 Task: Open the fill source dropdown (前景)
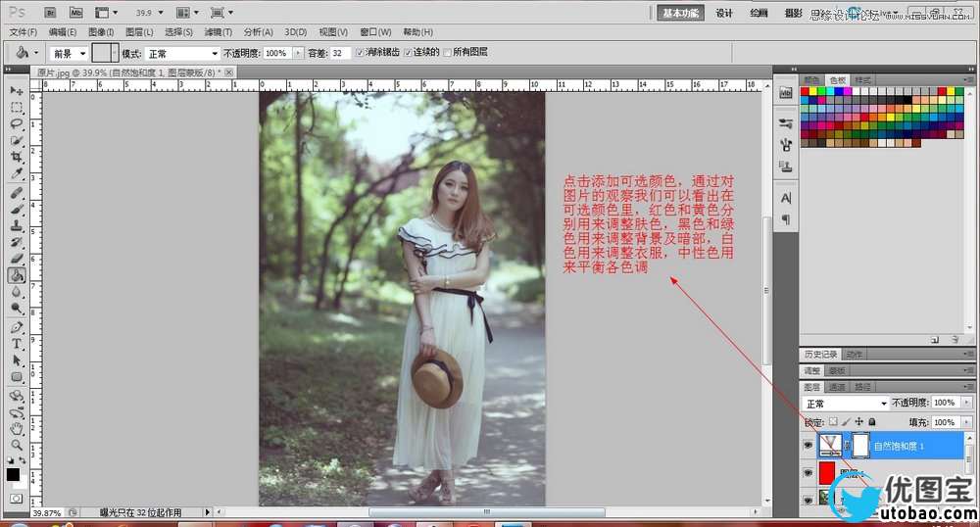tap(69, 54)
